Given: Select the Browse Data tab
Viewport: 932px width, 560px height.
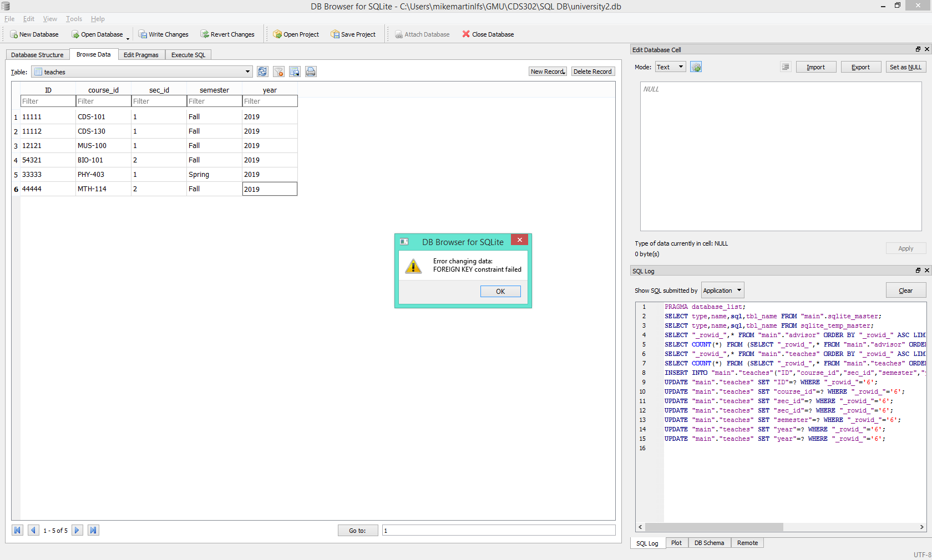Looking at the screenshot, I should coord(93,54).
